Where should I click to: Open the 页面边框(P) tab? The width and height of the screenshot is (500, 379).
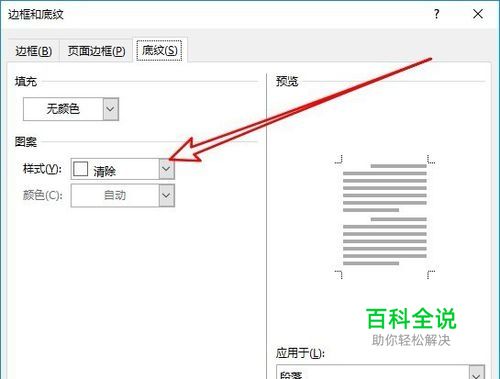tap(96, 51)
